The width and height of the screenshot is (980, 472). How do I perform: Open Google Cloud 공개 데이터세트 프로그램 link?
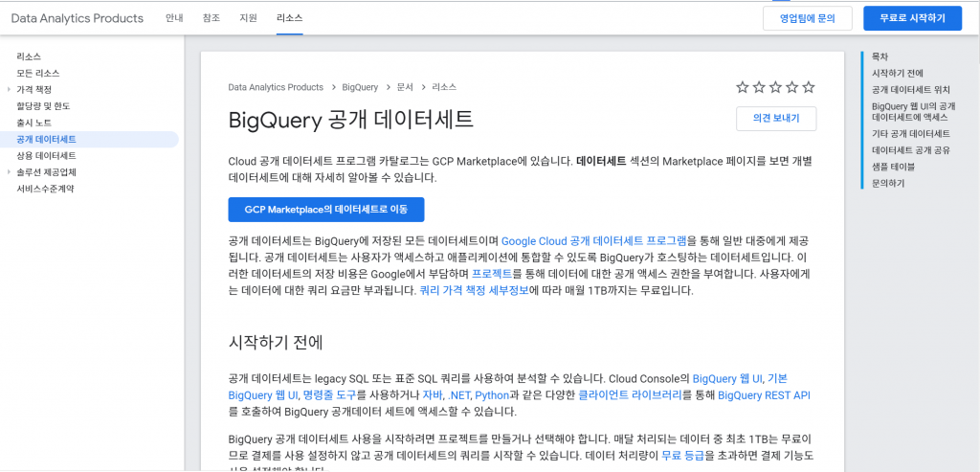[x=594, y=240]
